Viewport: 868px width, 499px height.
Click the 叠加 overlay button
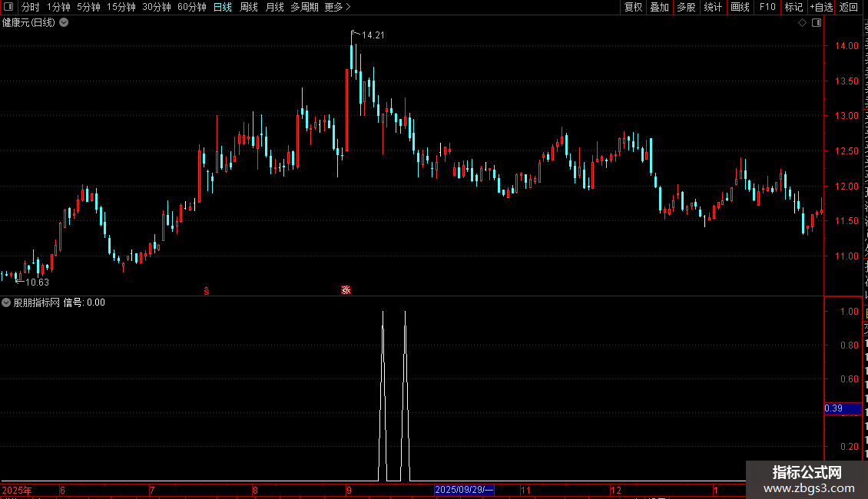point(659,7)
